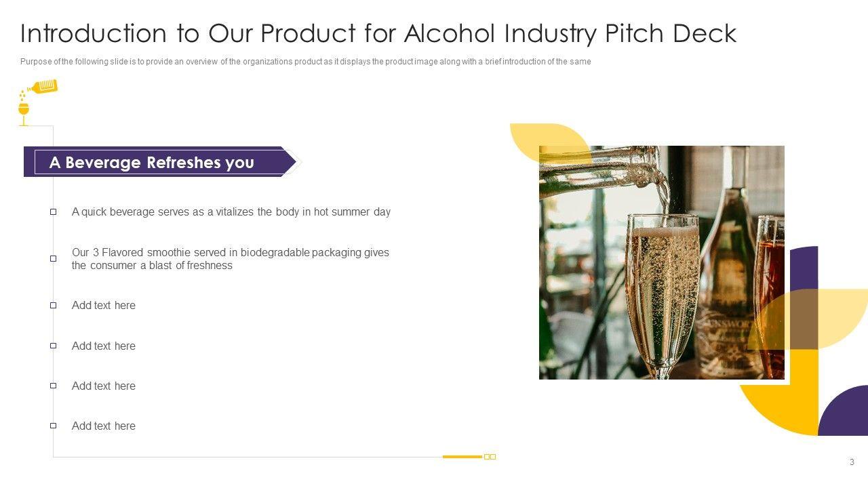Viewport: 868px width, 488px height.
Task: Click the 'A Beverage Refreshes you' banner
Action: [152, 163]
